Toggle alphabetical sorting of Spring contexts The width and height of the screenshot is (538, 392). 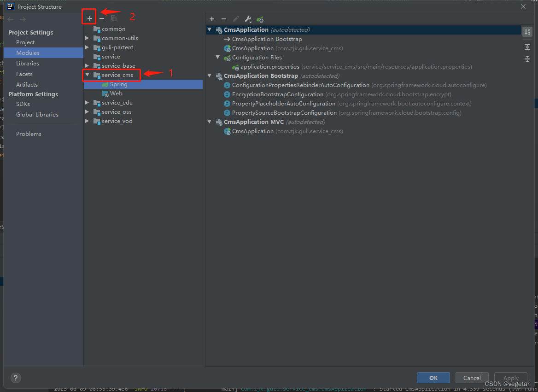527,31
